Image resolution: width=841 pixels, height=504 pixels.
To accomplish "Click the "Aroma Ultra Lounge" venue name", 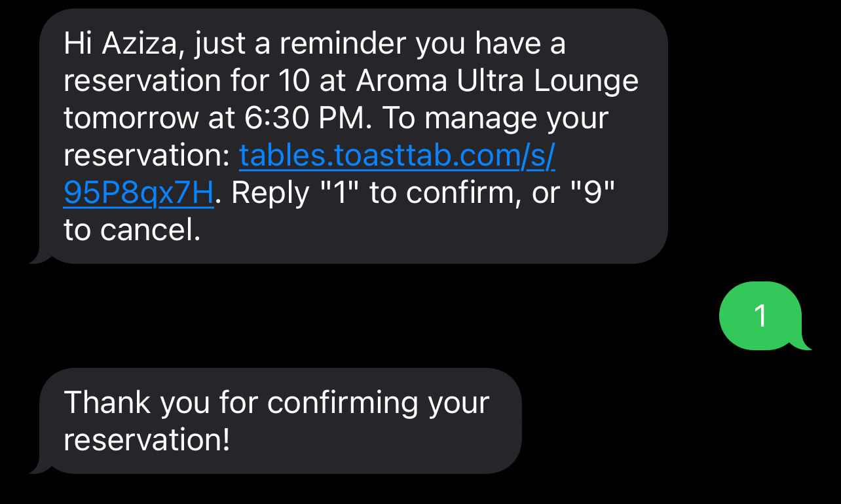I will click(496, 81).
